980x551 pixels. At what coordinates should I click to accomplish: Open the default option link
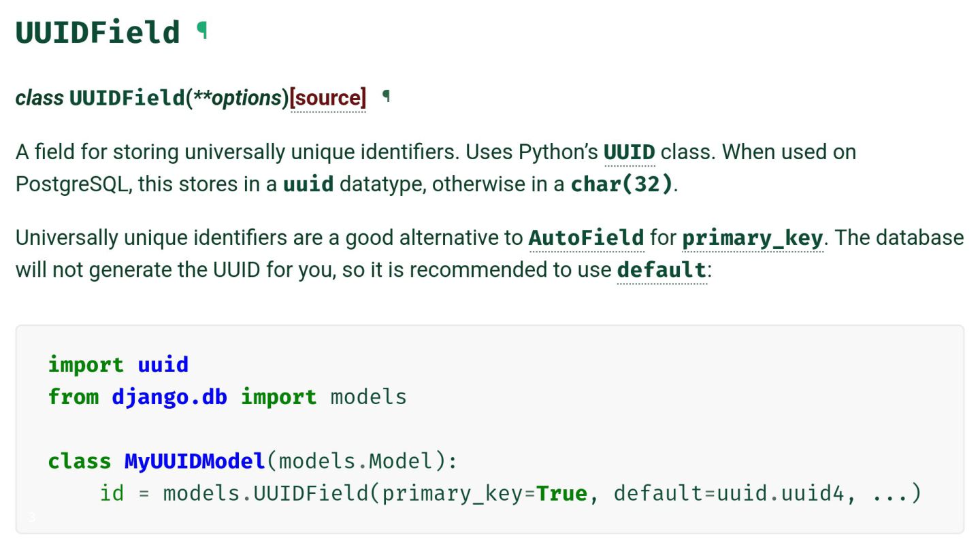[662, 270]
